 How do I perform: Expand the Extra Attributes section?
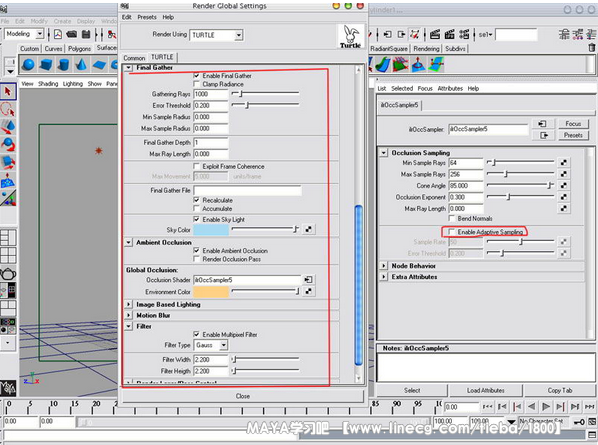(384, 277)
